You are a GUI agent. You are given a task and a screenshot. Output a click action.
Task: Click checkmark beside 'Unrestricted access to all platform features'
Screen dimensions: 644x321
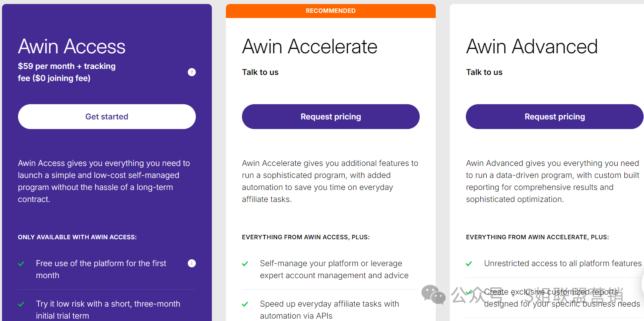469,264
